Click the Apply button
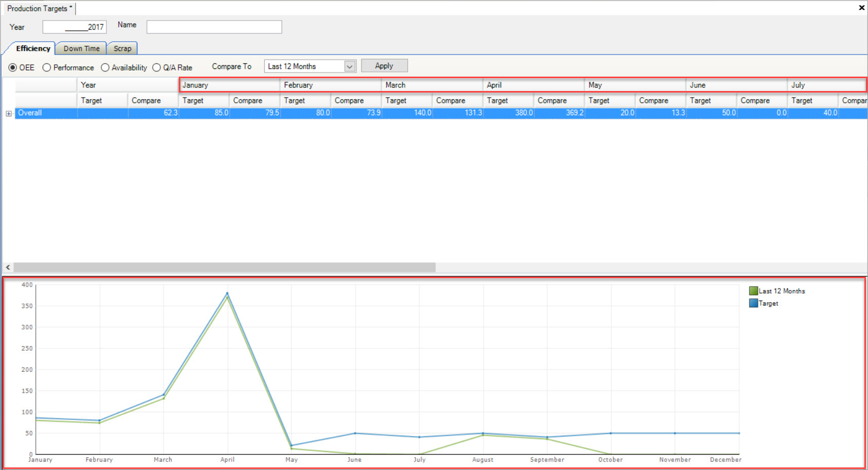Viewport: 868px width, 470px height. (384, 66)
